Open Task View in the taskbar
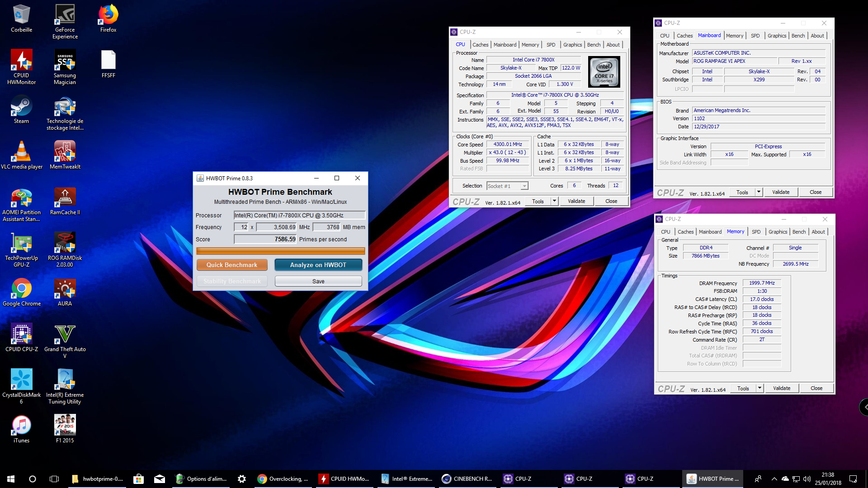Screen dimensions: 868x488 click(x=54, y=479)
